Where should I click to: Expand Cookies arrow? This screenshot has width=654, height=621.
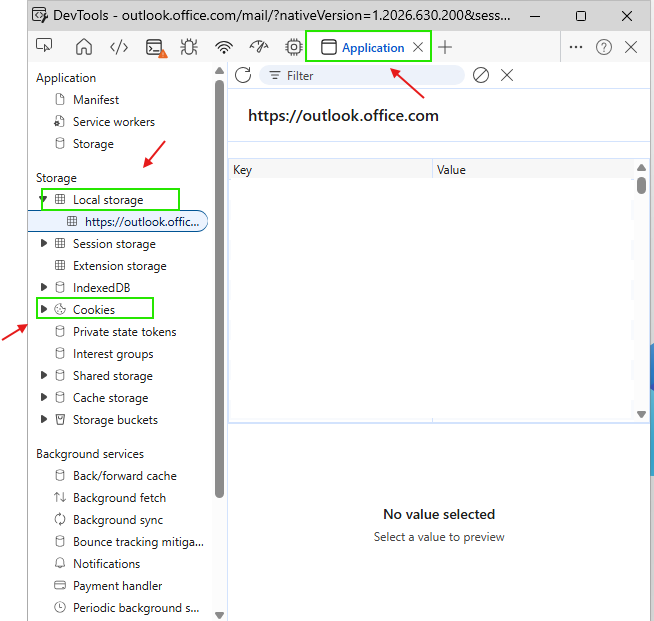(x=44, y=309)
